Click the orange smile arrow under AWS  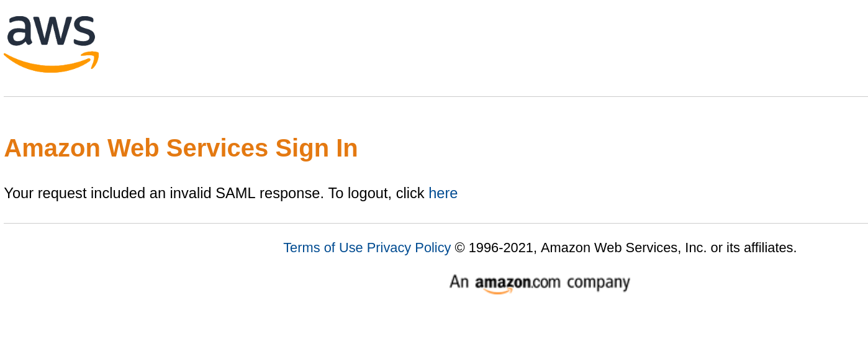click(x=51, y=65)
